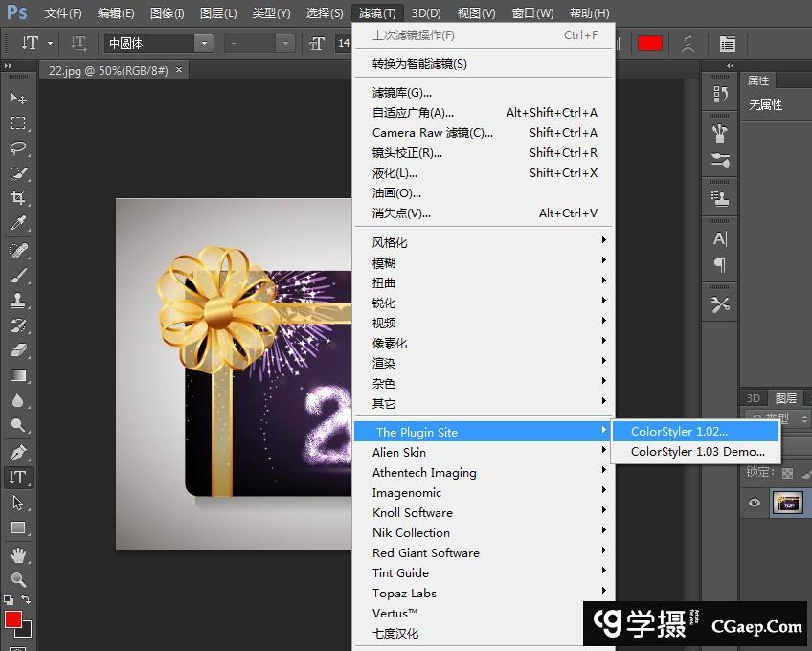This screenshot has width=812, height=651.
Task: Select the Hand tool
Action: point(18,554)
